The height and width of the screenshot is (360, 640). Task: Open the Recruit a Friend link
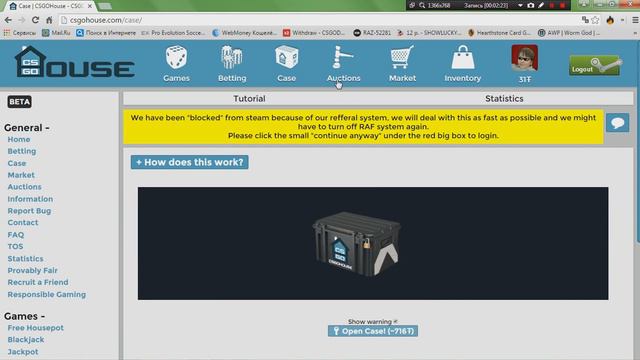(x=38, y=282)
